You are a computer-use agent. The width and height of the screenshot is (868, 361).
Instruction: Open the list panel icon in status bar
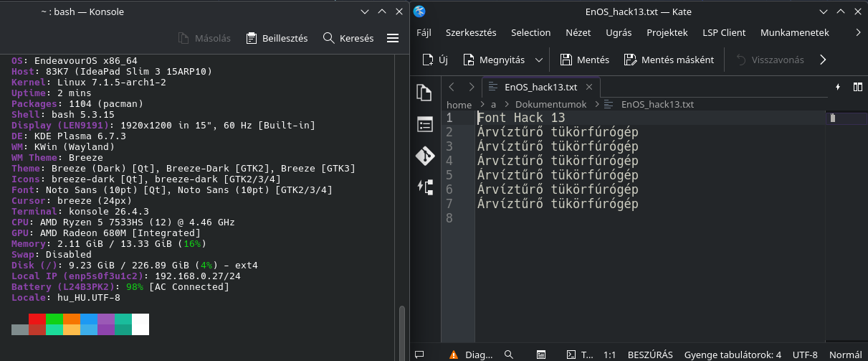click(x=540, y=355)
